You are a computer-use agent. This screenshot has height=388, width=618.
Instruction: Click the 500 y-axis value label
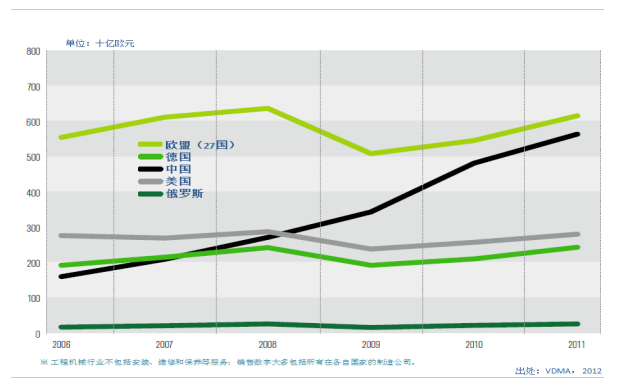click(34, 157)
